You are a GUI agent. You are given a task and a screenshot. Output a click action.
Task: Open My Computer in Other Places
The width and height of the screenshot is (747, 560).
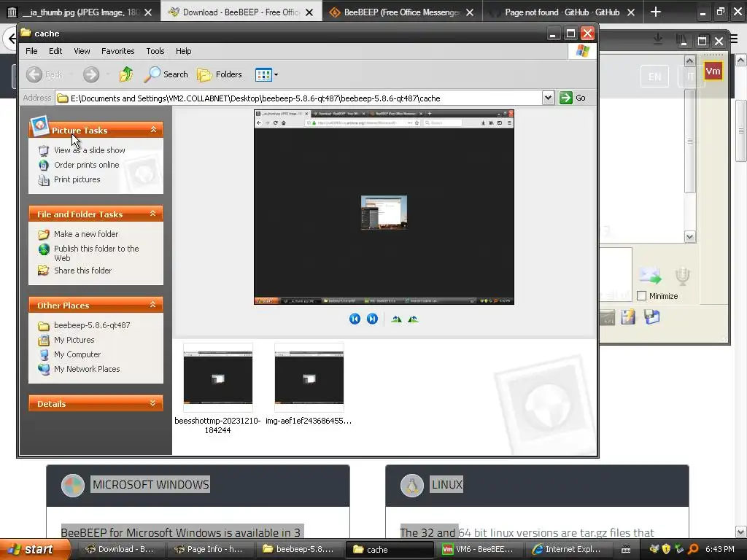[x=77, y=355]
